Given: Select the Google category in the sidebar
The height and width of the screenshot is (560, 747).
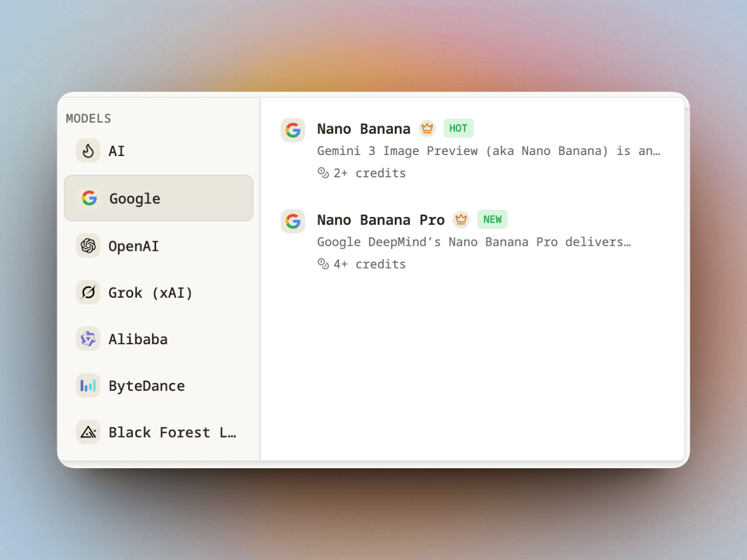Looking at the screenshot, I should click(x=158, y=198).
